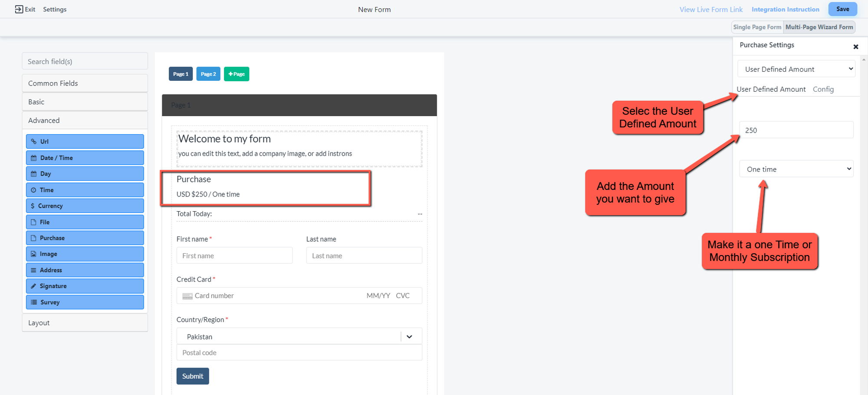The width and height of the screenshot is (868, 395).
Task: Click the Url link icon field
Action: coord(85,142)
